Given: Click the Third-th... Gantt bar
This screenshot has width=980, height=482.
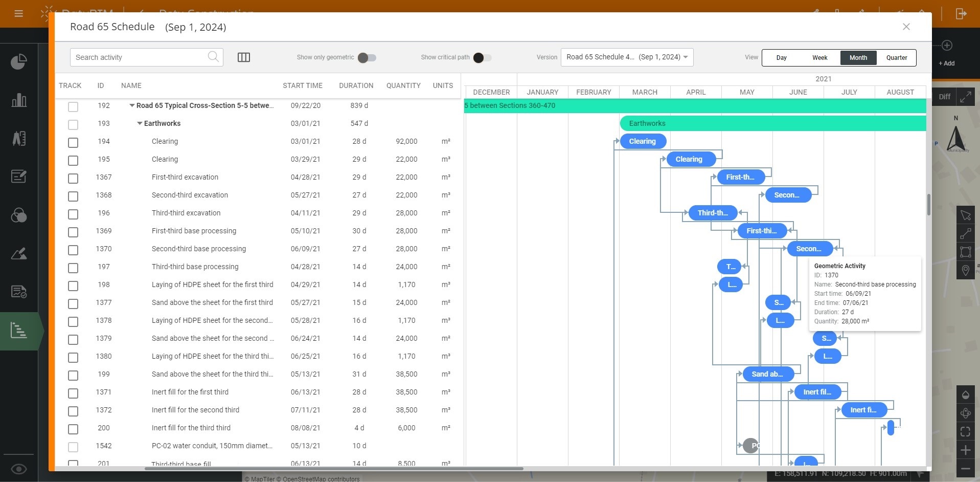Looking at the screenshot, I should coord(713,213).
